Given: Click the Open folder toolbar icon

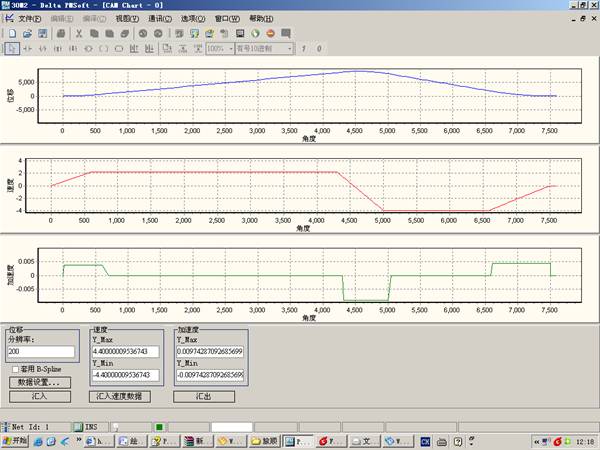Looking at the screenshot, I should [x=27, y=33].
